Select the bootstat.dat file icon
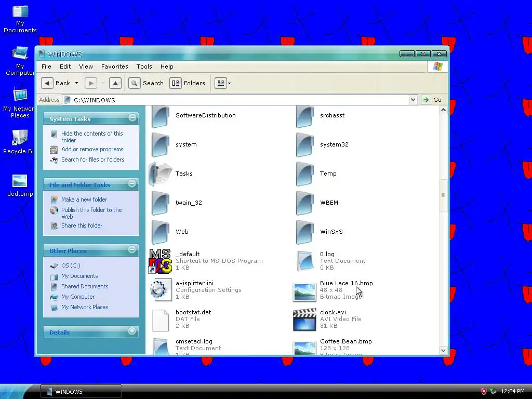The width and height of the screenshot is (532, 399). tap(160, 320)
